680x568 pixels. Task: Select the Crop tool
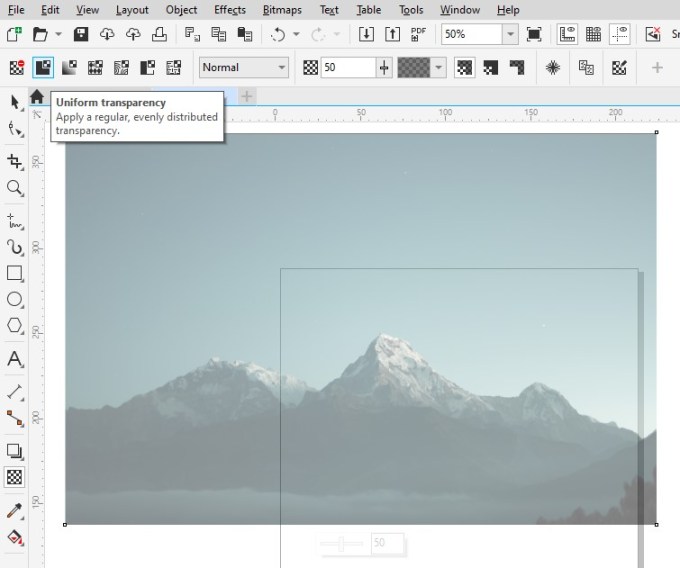[x=15, y=161]
